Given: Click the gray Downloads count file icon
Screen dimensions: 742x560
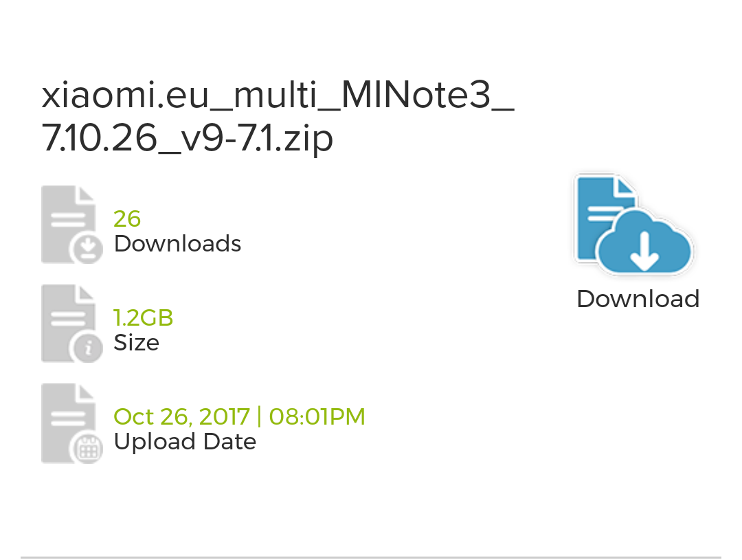Looking at the screenshot, I should [x=72, y=225].
